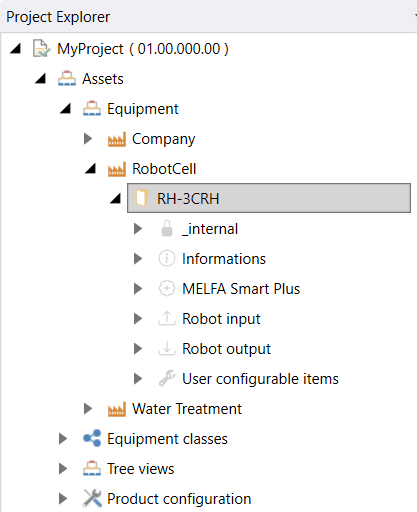Expand the Tree views node
Viewport: 417px width, 512px height.
63,468
